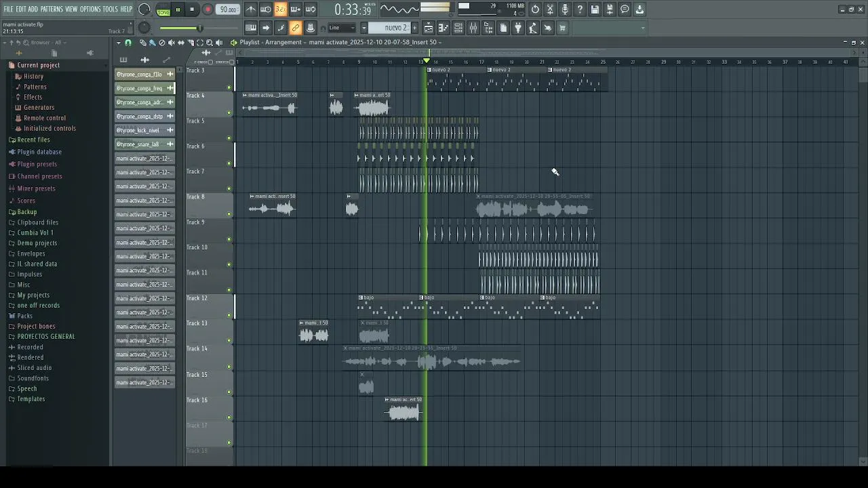Adjust the main pitch knob
The height and width of the screenshot is (488, 868).
point(144,28)
